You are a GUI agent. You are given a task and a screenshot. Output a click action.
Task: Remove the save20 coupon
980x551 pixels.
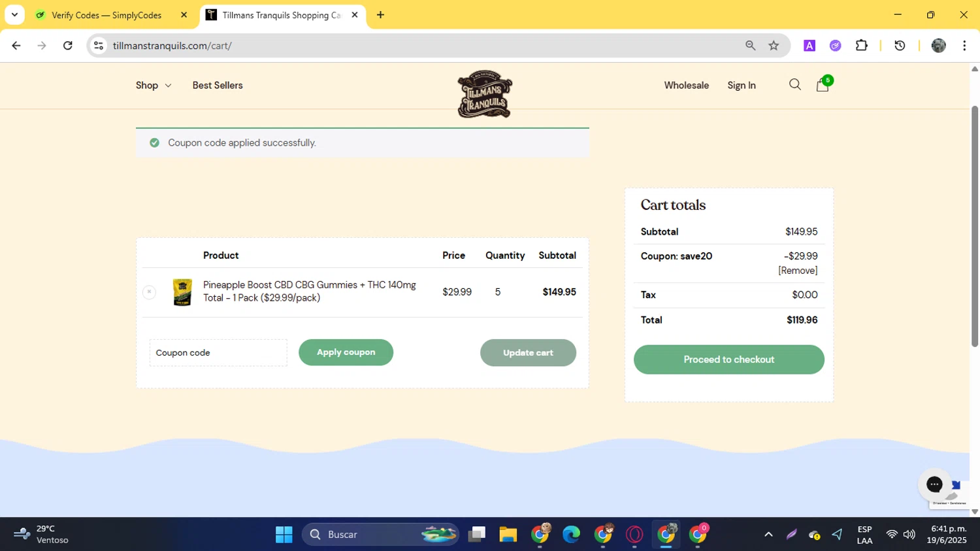(798, 271)
